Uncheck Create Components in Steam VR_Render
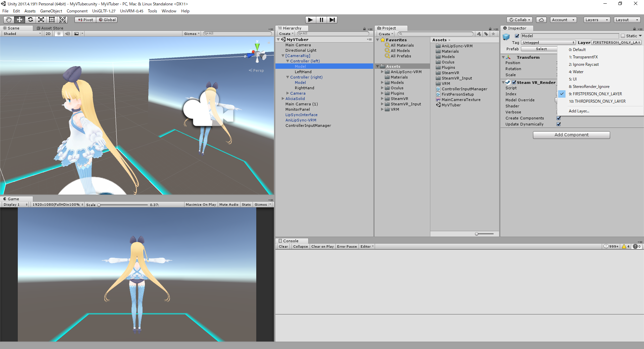Image resolution: width=644 pixels, height=349 pixels. pos(558,118)
